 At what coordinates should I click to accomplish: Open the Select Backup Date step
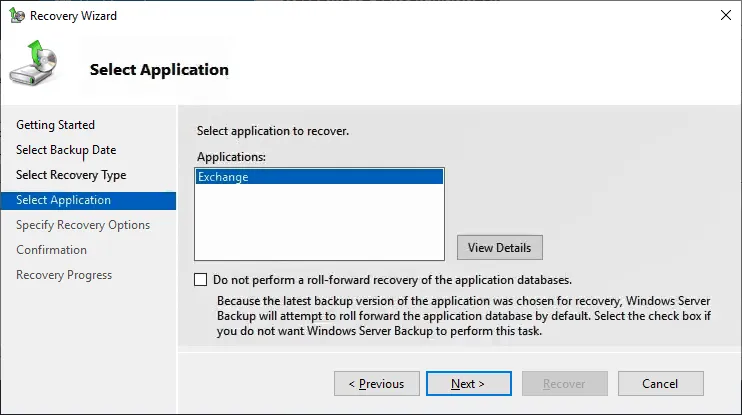click(x=66, y=150)
